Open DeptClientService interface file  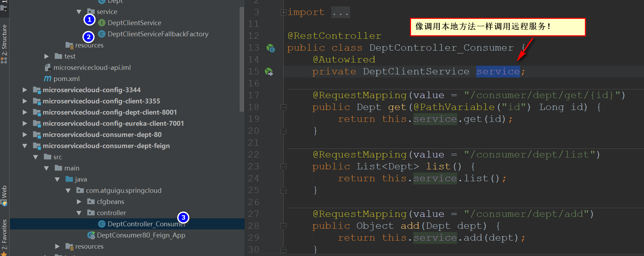(x=134, y=23)
